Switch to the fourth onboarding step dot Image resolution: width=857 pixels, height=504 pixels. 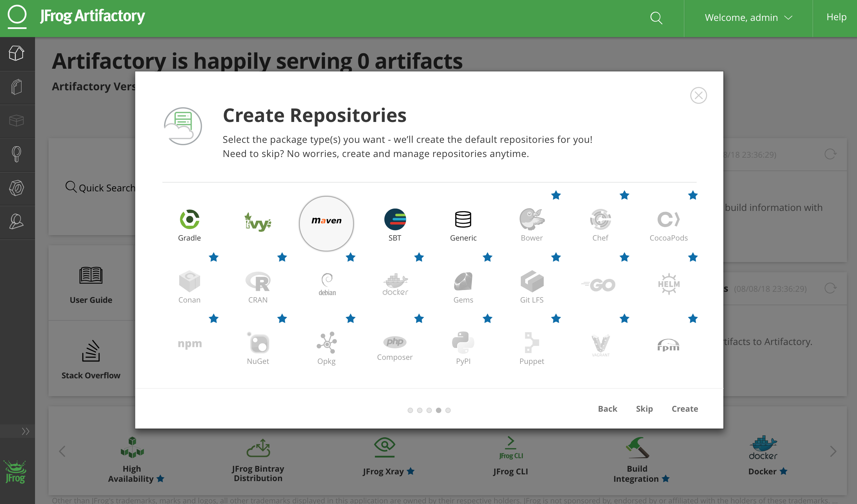click(x=438, y=410)
